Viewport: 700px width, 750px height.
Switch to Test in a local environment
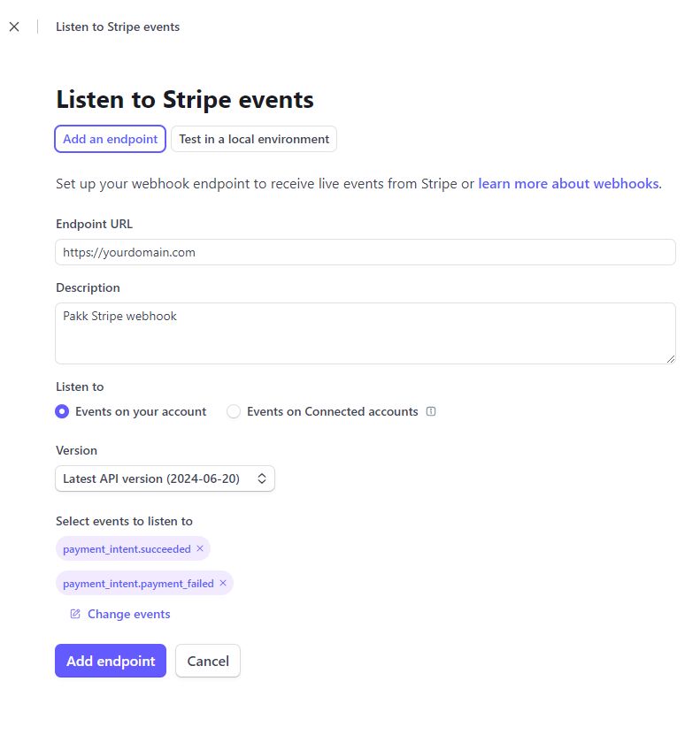click(253, 139)
